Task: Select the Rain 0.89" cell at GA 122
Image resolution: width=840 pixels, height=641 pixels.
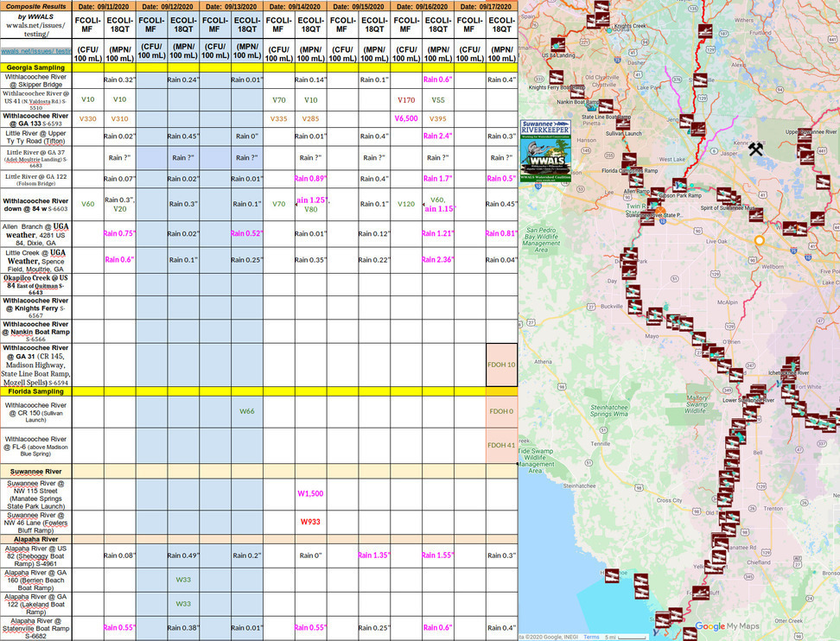Action: tap(311, 178)
